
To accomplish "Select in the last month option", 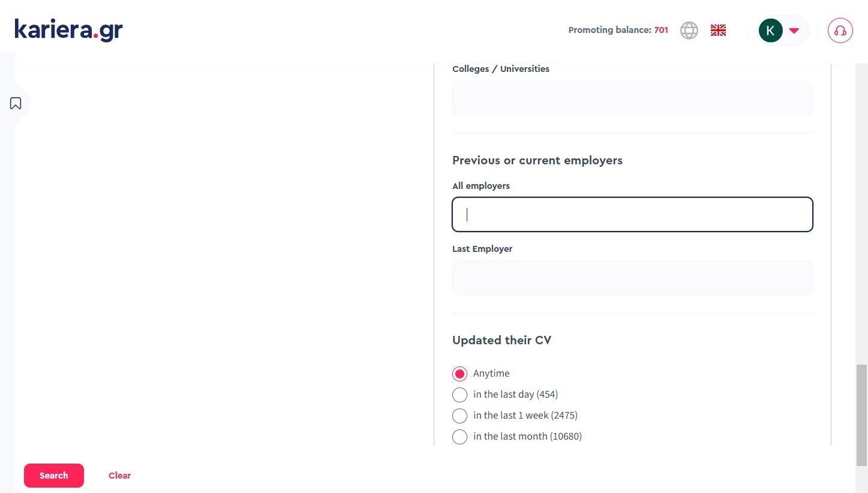I will pos(459,437).
